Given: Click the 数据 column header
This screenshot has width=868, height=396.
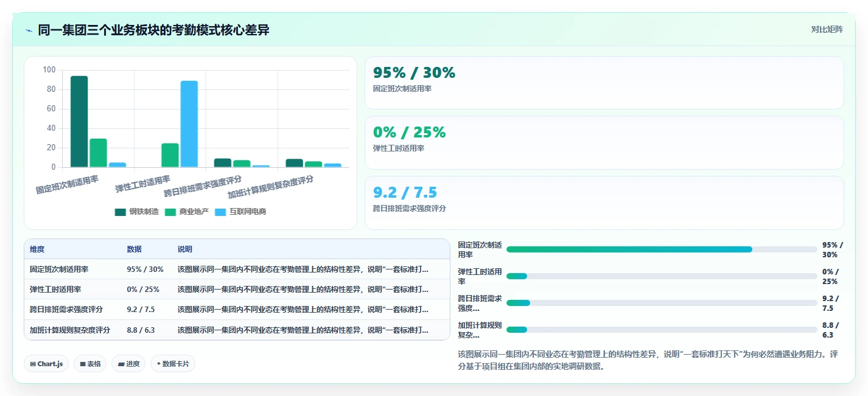Looking at the screenshot, I should click(x=134, y=249).
